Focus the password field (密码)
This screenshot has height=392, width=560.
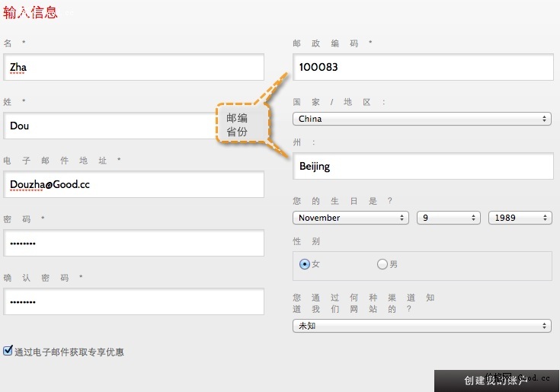[x=133, y=243]
